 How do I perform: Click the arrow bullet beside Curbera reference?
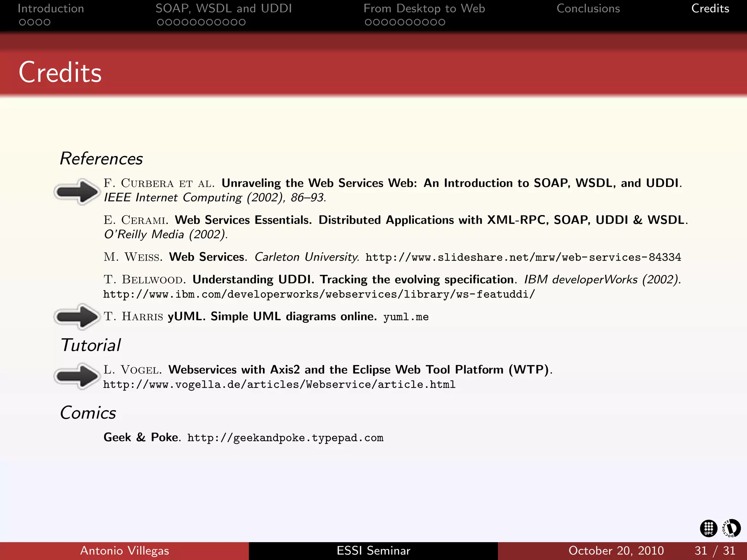pos(77,191)
